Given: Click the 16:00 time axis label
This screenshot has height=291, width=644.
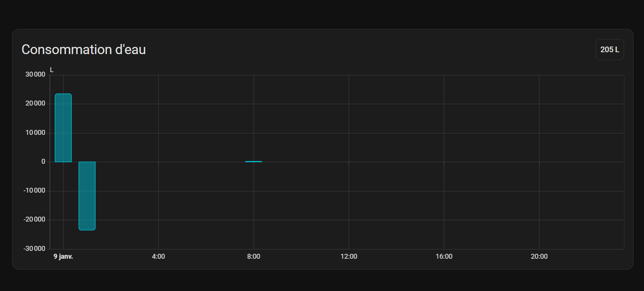Looking at the screenshot, I should pyautogui.click(x=444, y=256).
